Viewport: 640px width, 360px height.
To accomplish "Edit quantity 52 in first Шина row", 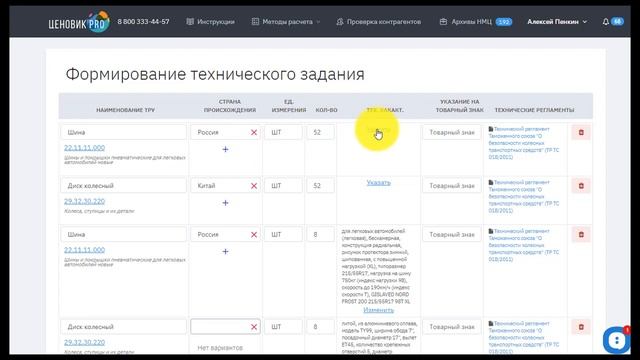I will (320, 132).
